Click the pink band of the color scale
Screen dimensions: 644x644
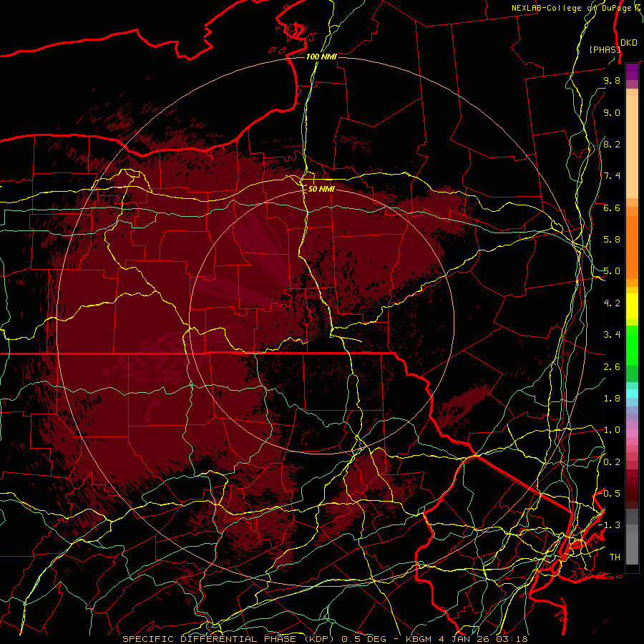tap(632, 434)
